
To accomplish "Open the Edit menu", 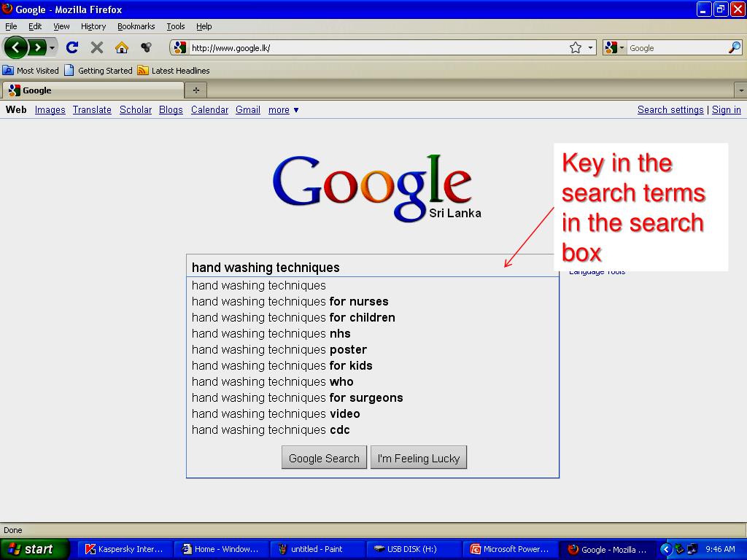I will [35, 26].
